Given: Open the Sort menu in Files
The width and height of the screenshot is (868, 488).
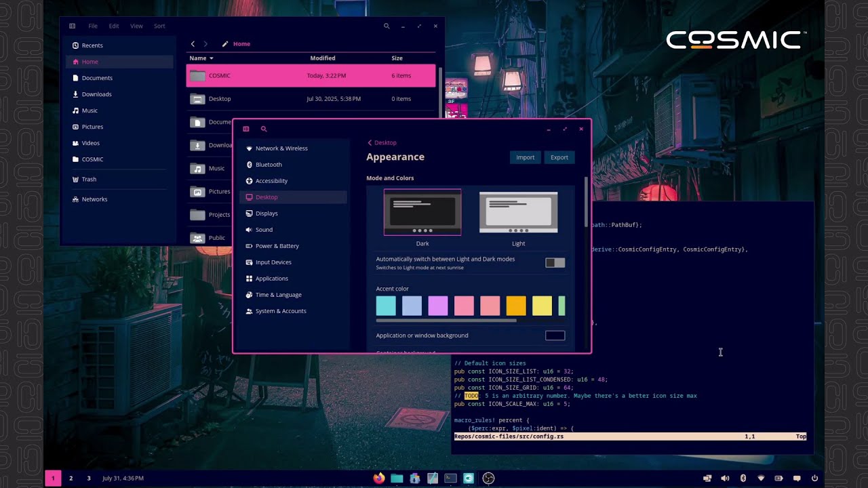Looking at the screenshot, I should [x=159, y=26].
